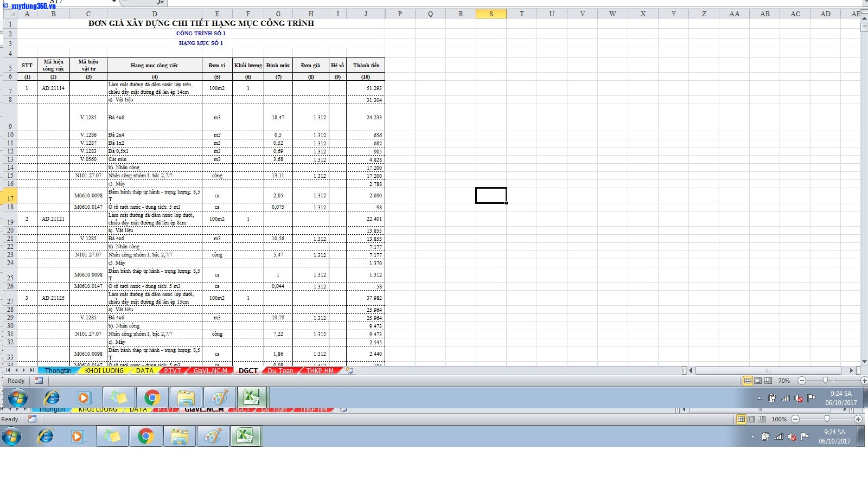Jump to first sheet using upper tab navigation arrow
This screenshot has height=488, width=868.
point(8,370)
